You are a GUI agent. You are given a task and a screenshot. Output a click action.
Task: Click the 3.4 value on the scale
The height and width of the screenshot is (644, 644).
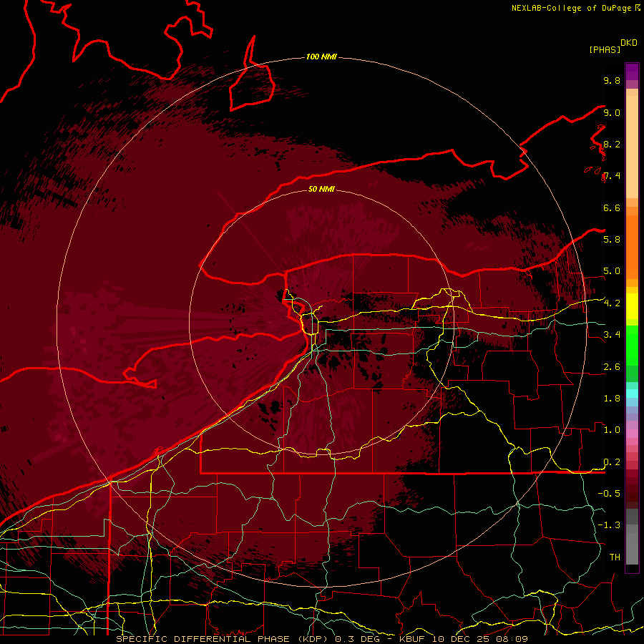[x=612, y=334]
